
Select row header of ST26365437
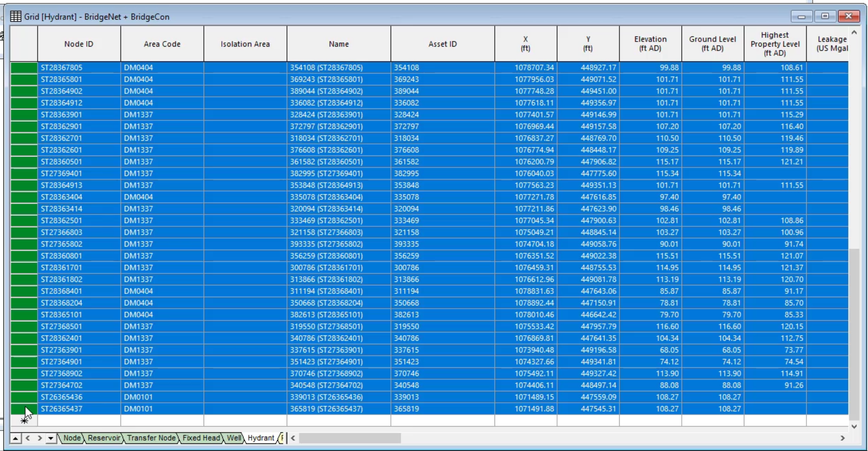(24, 409)
